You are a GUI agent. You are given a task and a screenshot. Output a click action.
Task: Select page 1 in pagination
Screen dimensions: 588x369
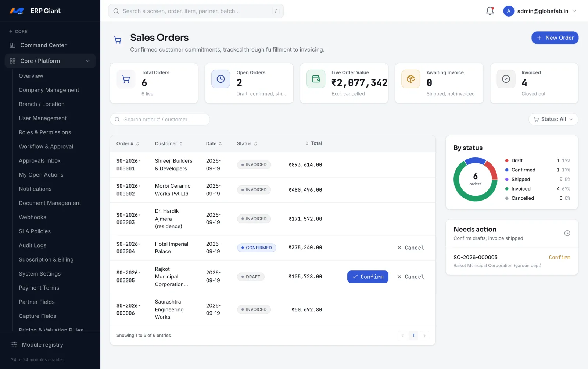[413, 336]
